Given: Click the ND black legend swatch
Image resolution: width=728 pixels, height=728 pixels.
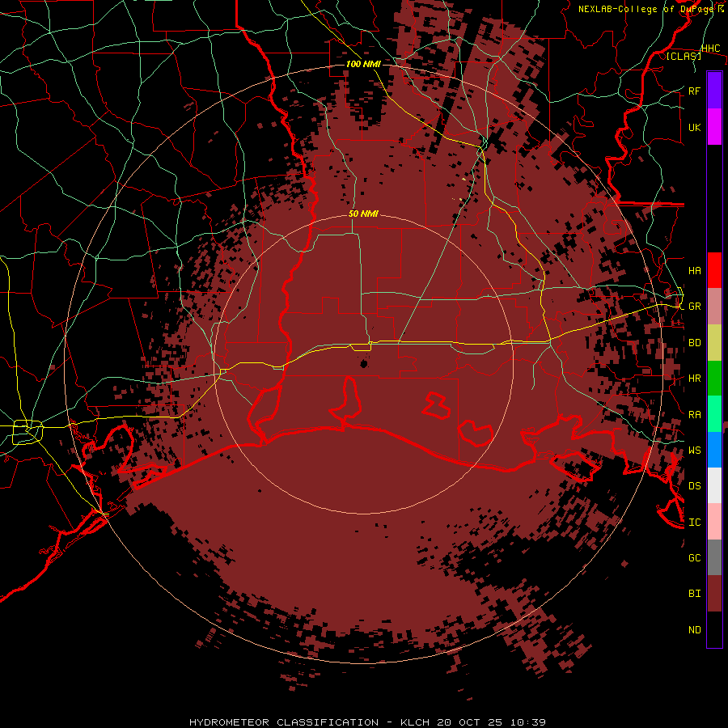Looking at the screenshot, I should point(714,629).
